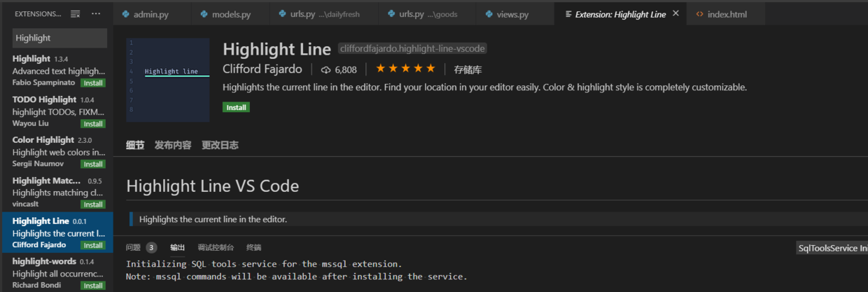Click the Clifford Fajardo publisher link
868x292 pixels.
[x=262, y=69]
